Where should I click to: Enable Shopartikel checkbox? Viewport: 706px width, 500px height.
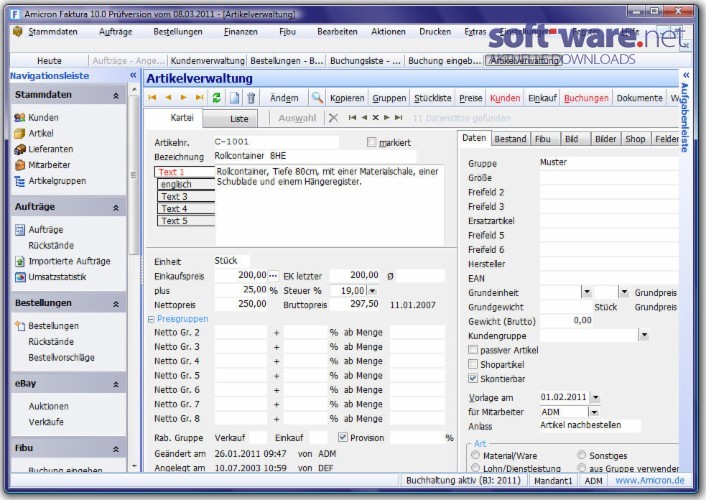[x=473, y=364]
